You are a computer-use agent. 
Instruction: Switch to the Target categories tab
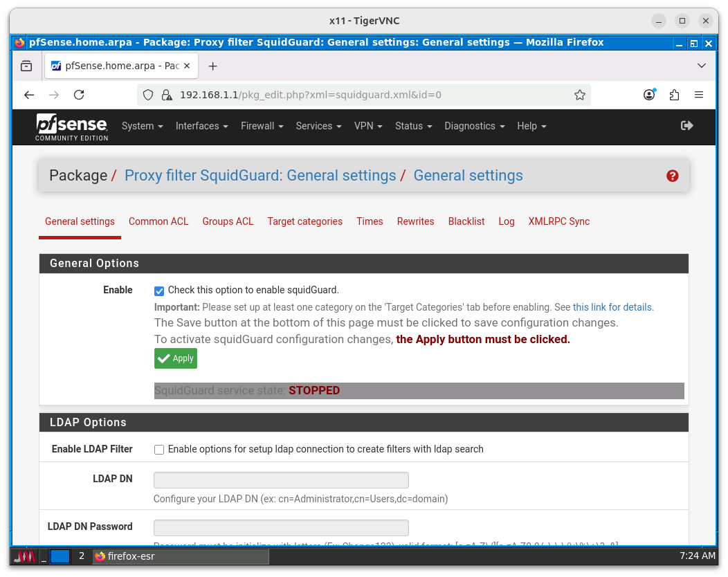304,221
